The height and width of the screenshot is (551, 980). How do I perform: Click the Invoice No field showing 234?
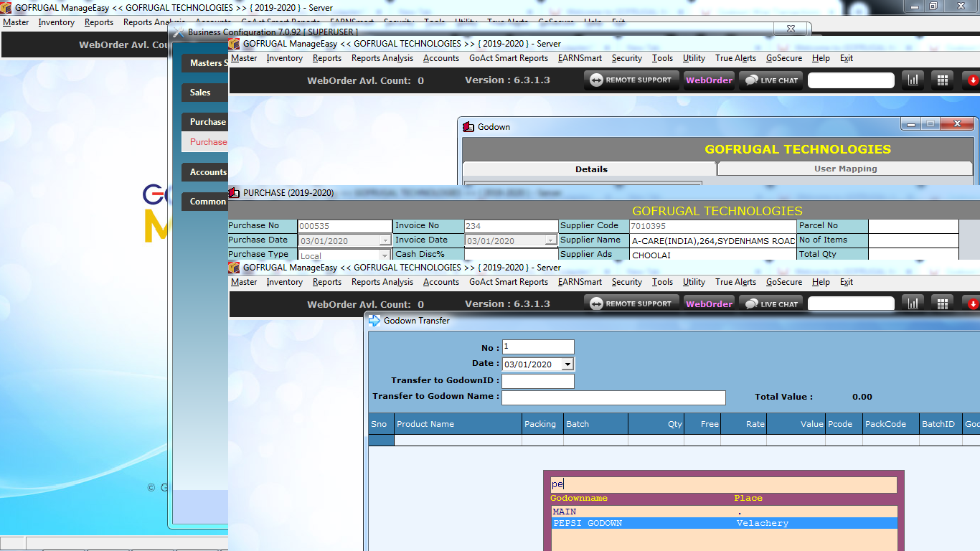click(x=511, y=226)
